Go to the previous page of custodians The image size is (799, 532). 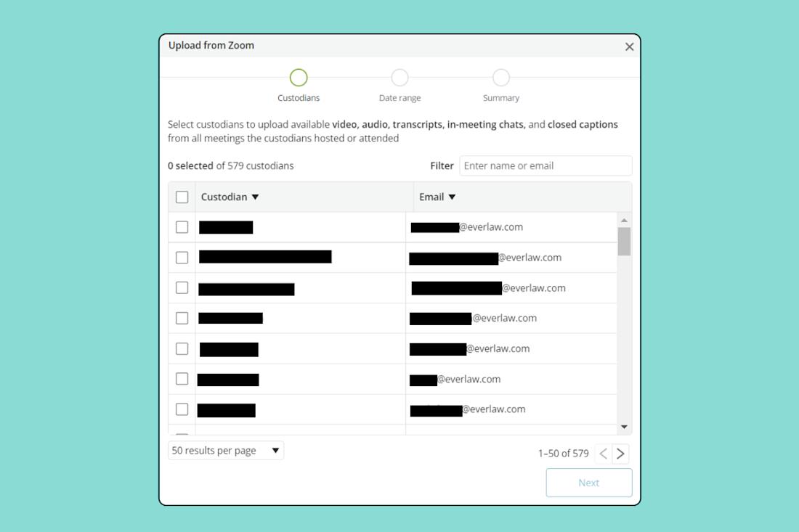click(604, 454)
